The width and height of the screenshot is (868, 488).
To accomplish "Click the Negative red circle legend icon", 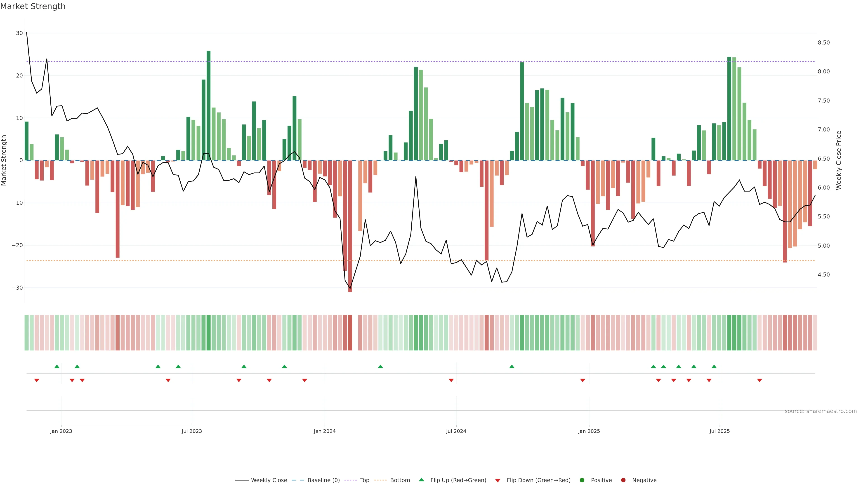I will [x=623, y=480].
